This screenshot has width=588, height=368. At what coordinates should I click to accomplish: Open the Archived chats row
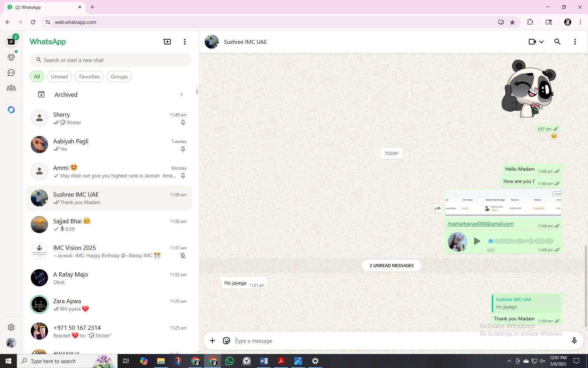point(109,95)
